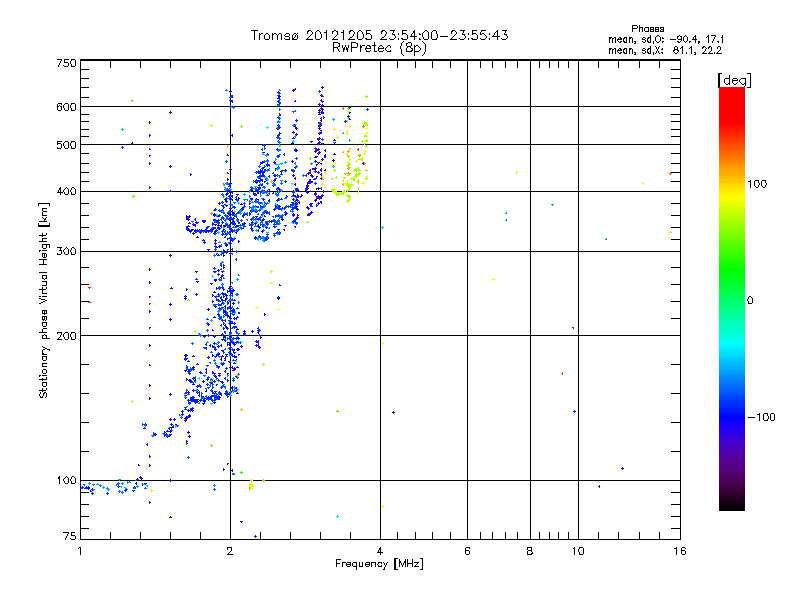Click the y-axis '200' tick label

(66, 336)
